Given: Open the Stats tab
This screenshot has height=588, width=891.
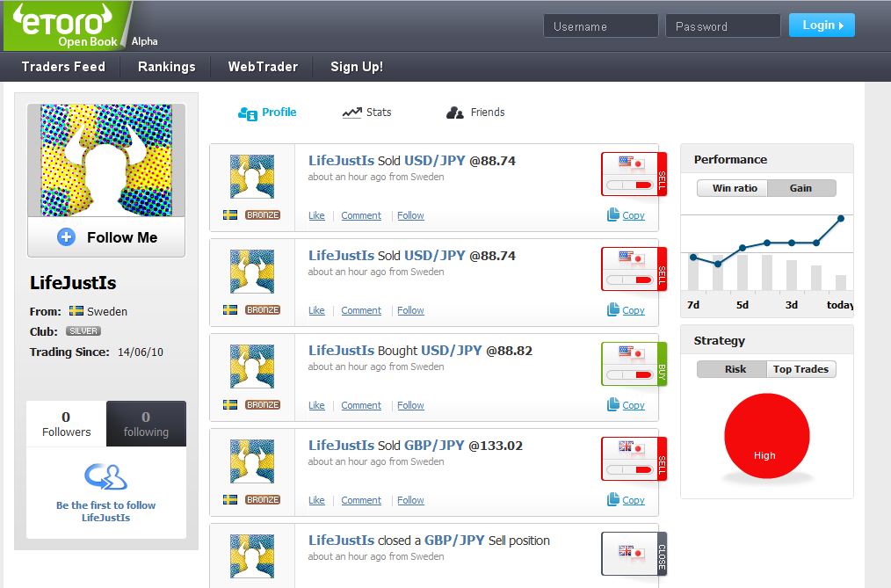Looking at the screenshot, I should coord(366,113).
